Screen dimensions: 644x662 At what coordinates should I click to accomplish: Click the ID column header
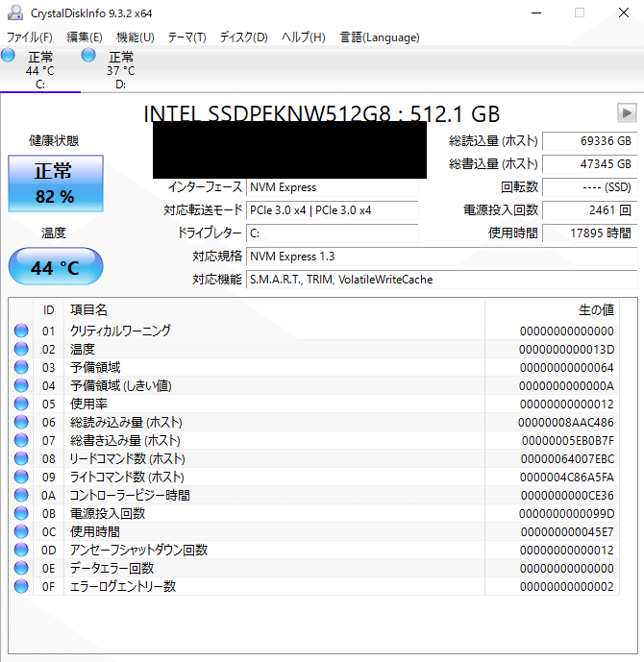pyautogui.click(x=49, y=310)
